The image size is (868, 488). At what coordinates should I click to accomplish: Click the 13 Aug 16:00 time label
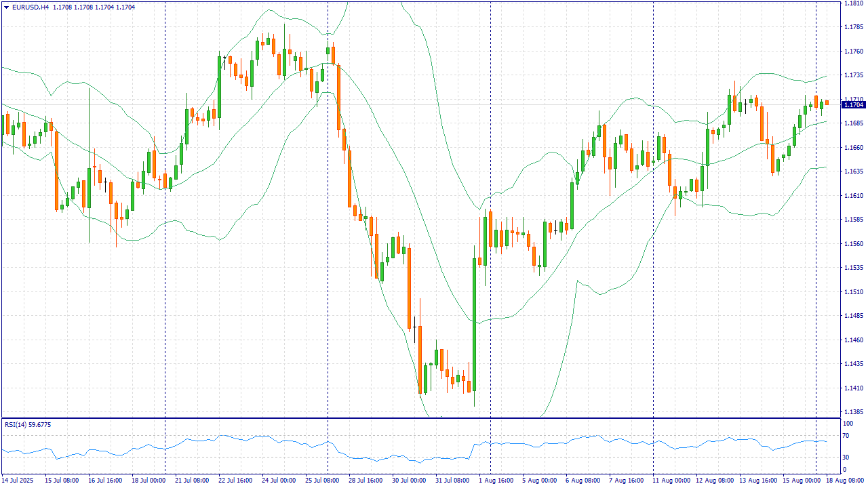pyautogui.click(x=759, y=481)
